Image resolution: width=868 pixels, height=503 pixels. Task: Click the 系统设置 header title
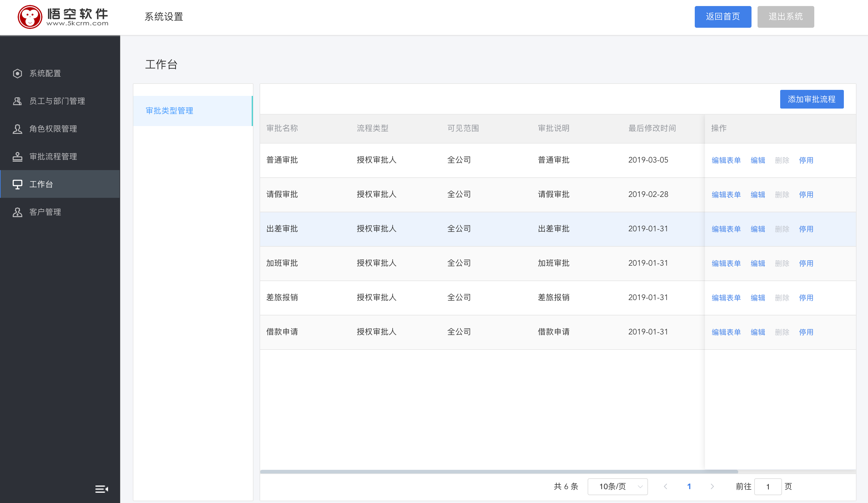(164, 17)
